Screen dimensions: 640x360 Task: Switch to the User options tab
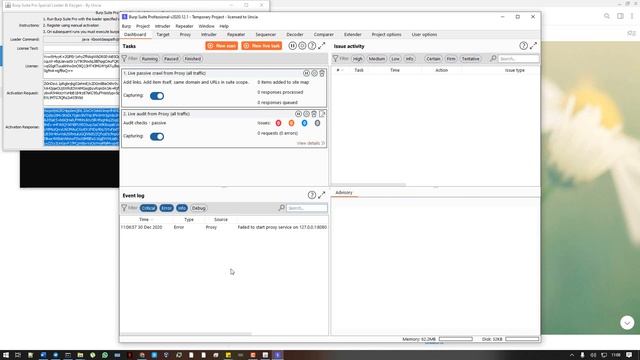pos(424,35)
